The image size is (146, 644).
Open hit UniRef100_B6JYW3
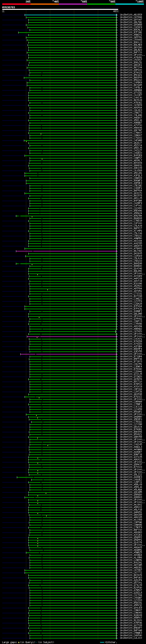[131, 251]
